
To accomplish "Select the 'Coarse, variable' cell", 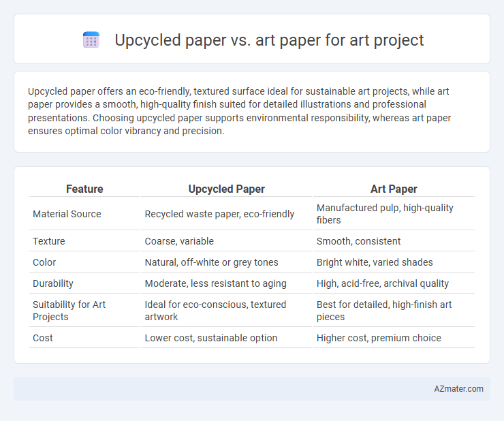I will pyautogui.click(x=179, y=241).
